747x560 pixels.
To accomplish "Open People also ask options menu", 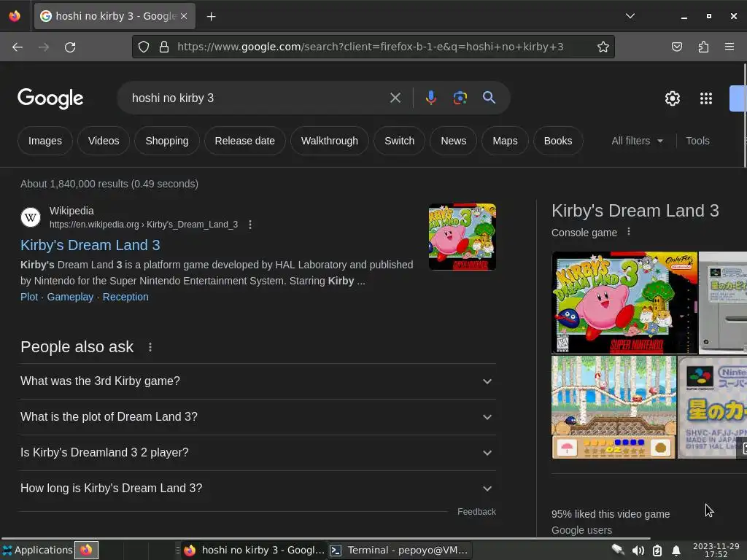I will pos(150,347).
